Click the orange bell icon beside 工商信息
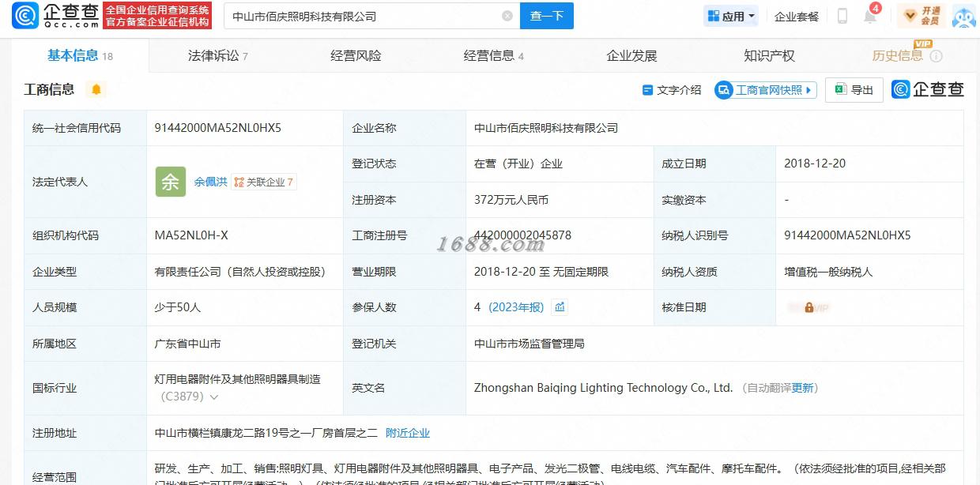 pyautogui.click(x=96, y=89)
